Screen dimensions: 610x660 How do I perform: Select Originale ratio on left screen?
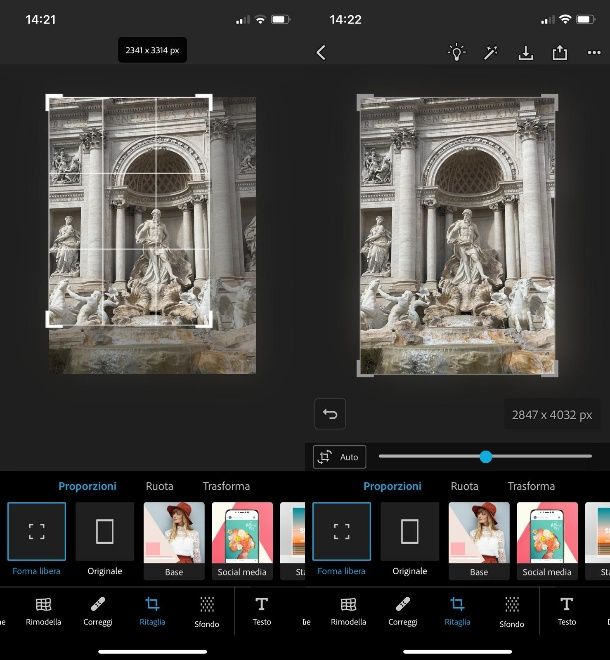tap(105, 539)
